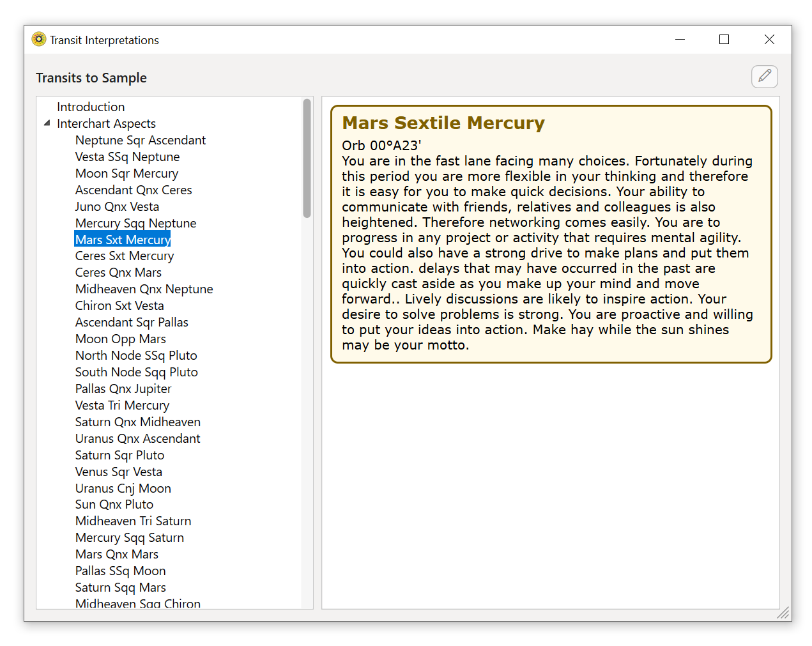Select highlighted Mars Sxt Mercury item
This screenshot has height=646, width=812.
tap(123, 240)
